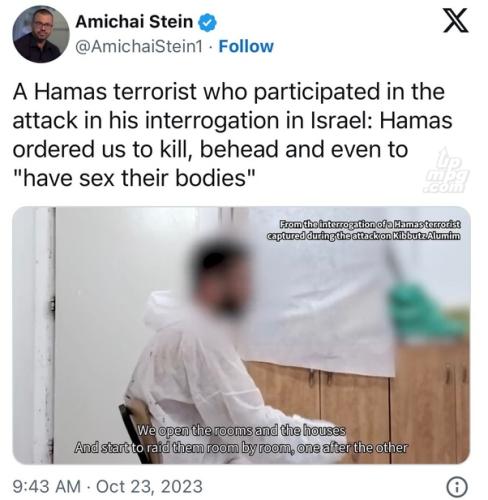488x500 pixels.
Task: Click the Oct 23, 2023 date
Action: [x=149, y=486]
